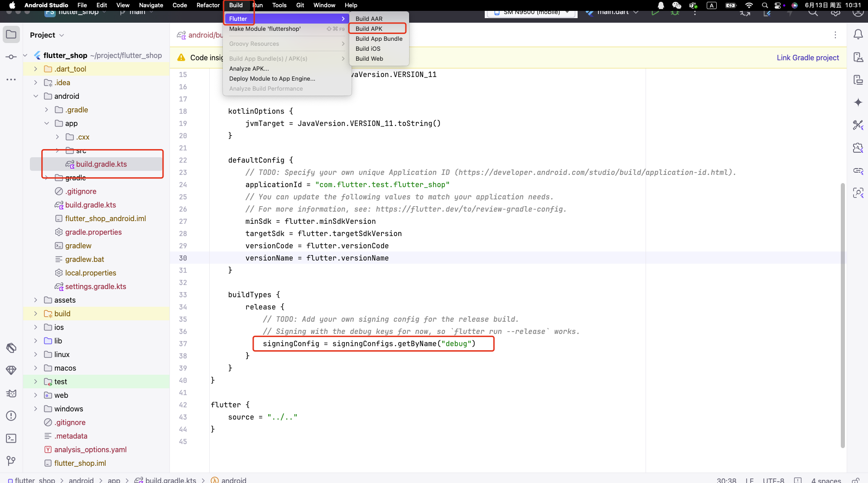Expand the lib folder
The width and height of the screenshot is (868, 483).
click(x=36, y=341)
